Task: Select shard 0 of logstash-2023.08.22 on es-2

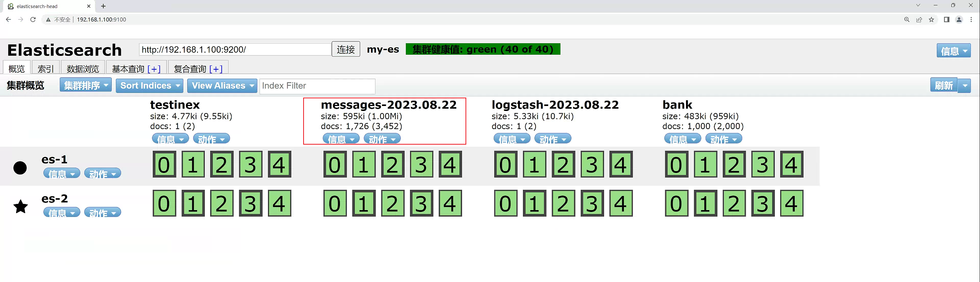Action: point(506,203)
